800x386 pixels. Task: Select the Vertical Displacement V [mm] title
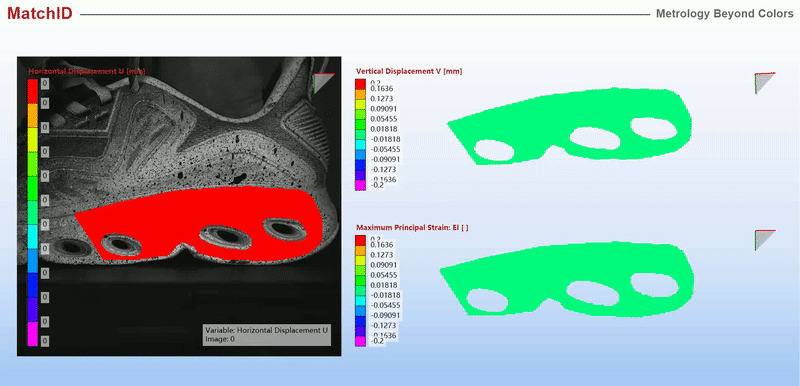pyautogui.click(x=409, y=71)
